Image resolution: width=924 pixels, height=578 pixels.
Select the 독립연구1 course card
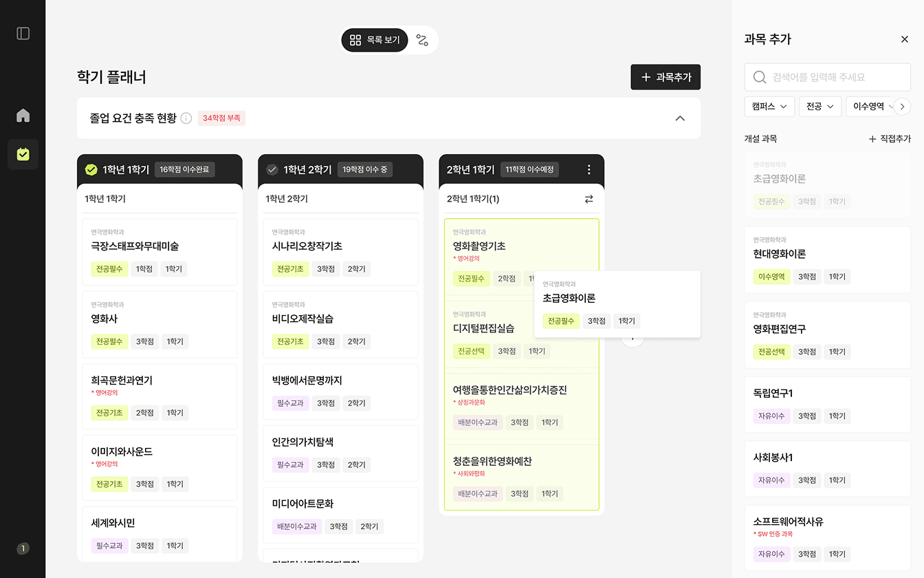tap(828, 404)
